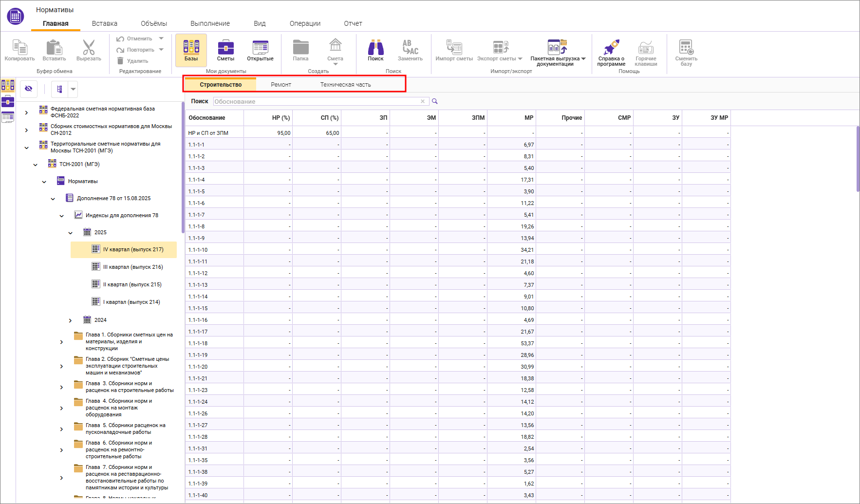Toggle the sidebar list view icon
Screen dimensions: 860x504
click(8, 117)
